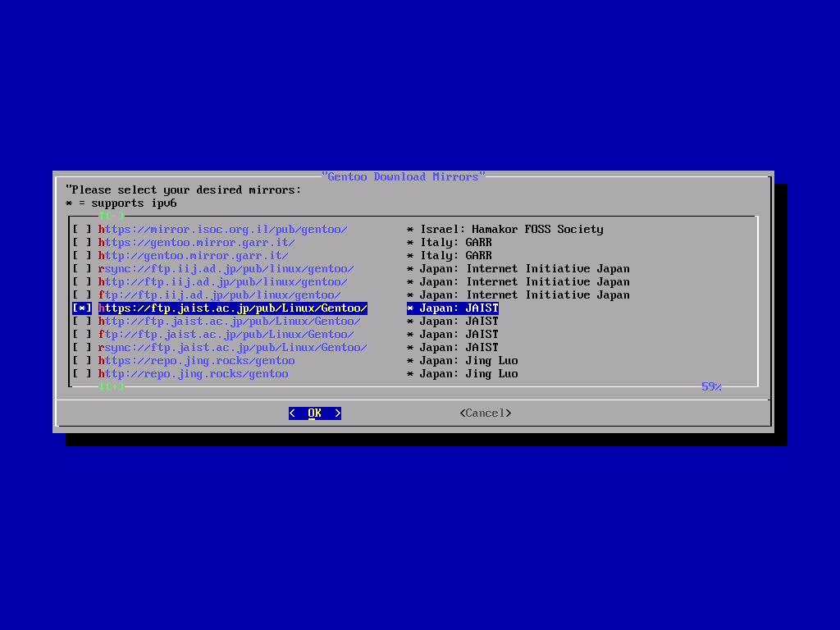Screen dimensions: 840x630
Task: Select URL rsync://ftp.jaist.ac.jp/pub/Linux/Gentoo/
Action: click(232, 348)
